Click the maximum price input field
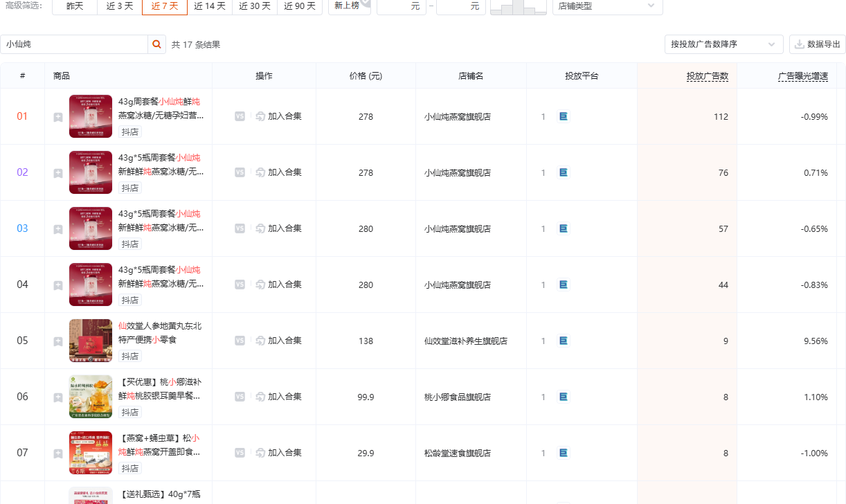Viewport: 846px width, 504px height. 461,6
